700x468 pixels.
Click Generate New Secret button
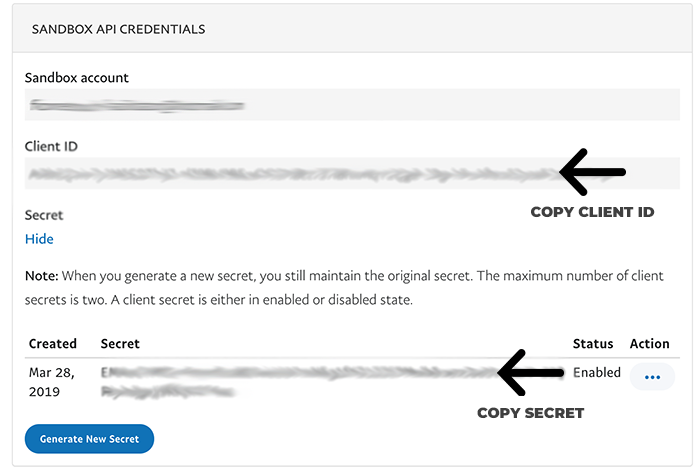click(x=89, y=439)
